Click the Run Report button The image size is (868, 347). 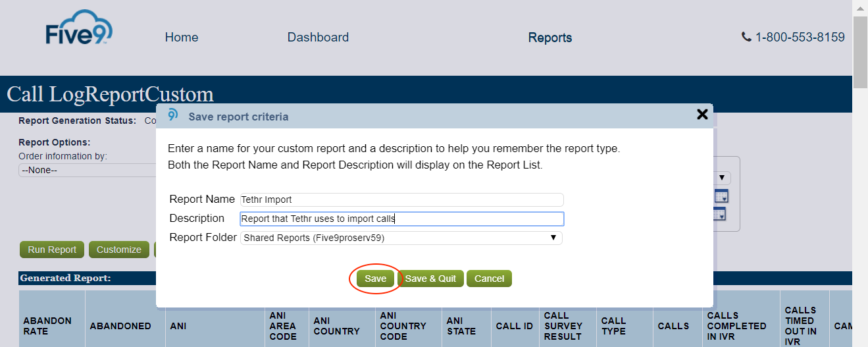click(52, 250)
